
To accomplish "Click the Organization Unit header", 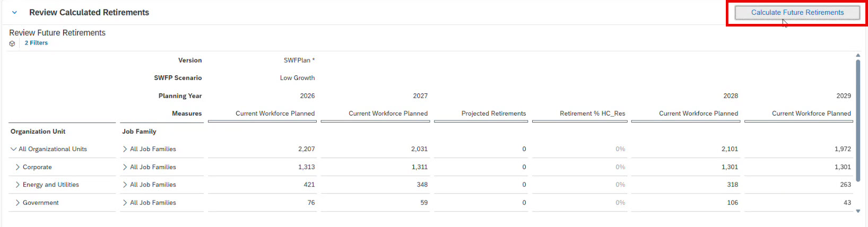I will point(38,132).
